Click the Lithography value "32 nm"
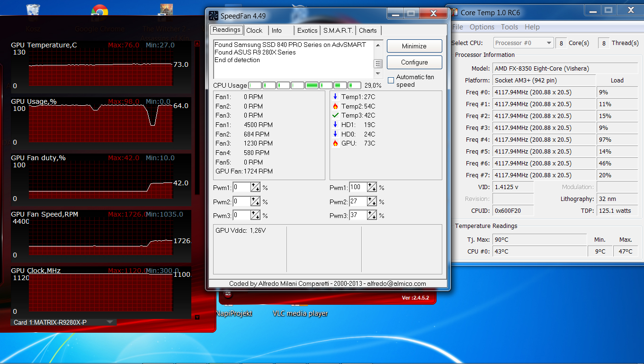The height and width of the screenshot is (364, 644). [617, 199]
